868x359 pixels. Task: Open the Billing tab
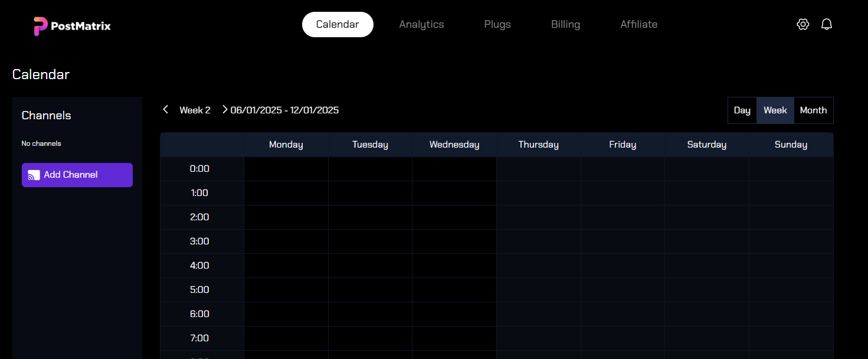[565, 25]
